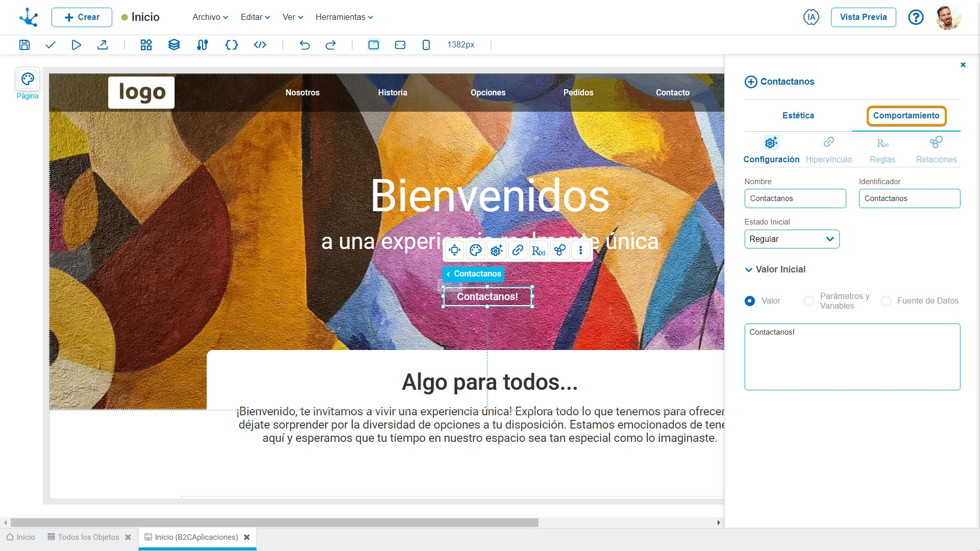Screen dimensions: 980x551
Task: Undo the last action
Action: 305,45
